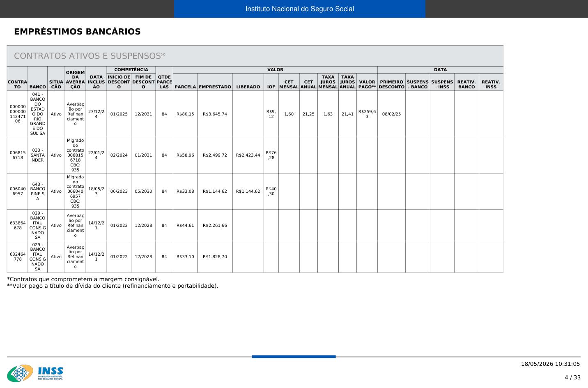The image size is (588, 388).
Task: Select loaned amount R$1.828,70
Action: click(x=215, y=256)
